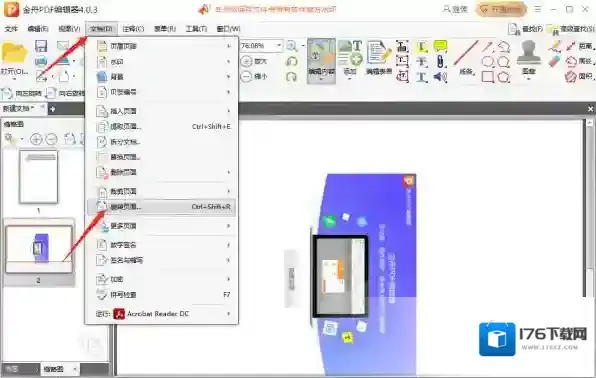Click the eraser icon near measuring tools
Viewport: 596px width, 378px height.
(555, 61)
